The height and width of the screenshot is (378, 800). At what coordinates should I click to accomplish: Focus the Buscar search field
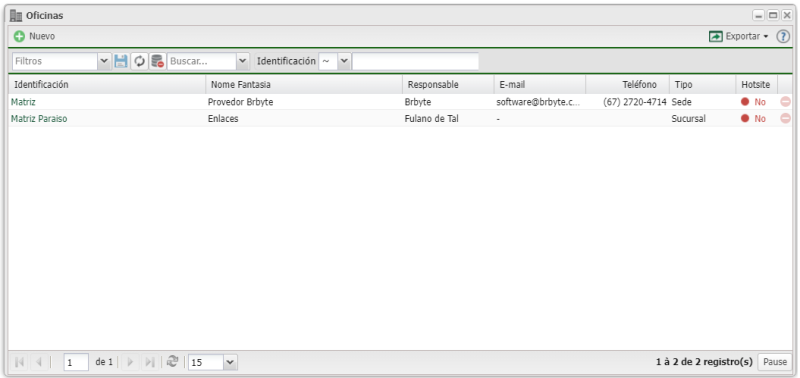tap(202, 61)
